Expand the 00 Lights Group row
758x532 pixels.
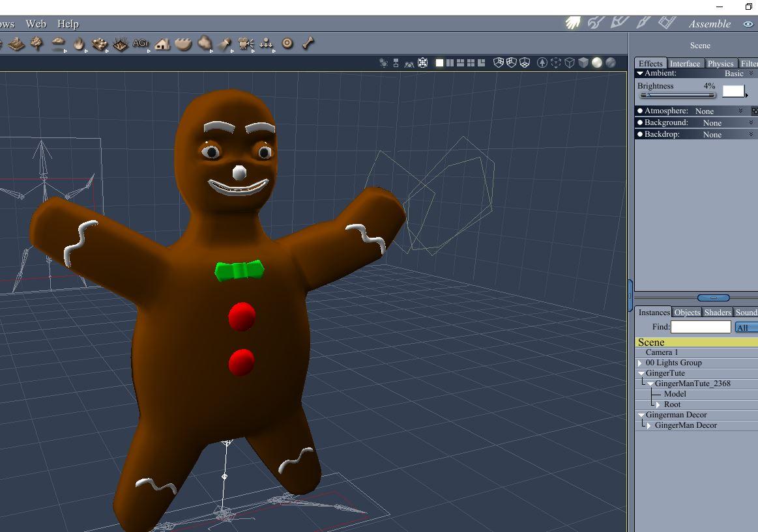pos(640,363)
